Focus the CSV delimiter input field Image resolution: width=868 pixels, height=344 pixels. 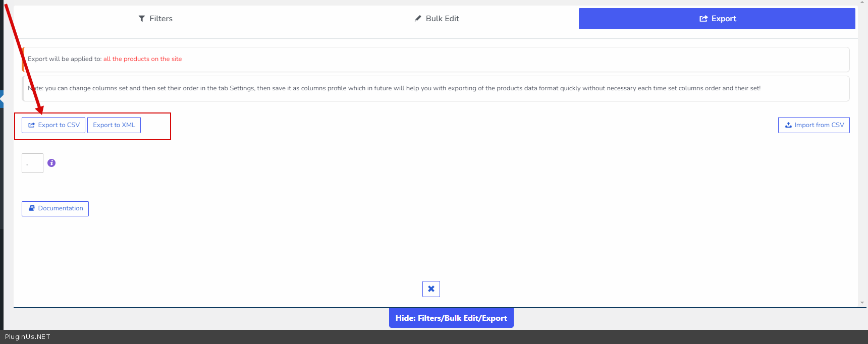(32, 163)
